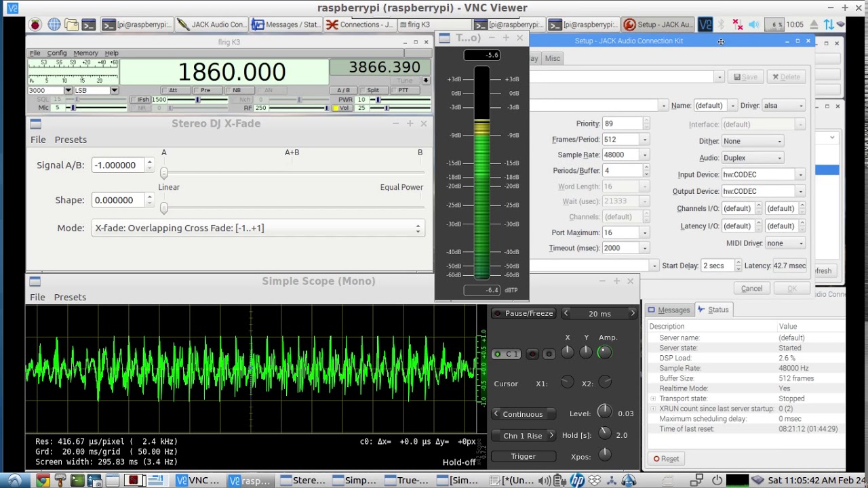Open Presets menu in Stereo DJ X-Fade
This screenshot has height=488, width=868.
(x=71, y=140)
